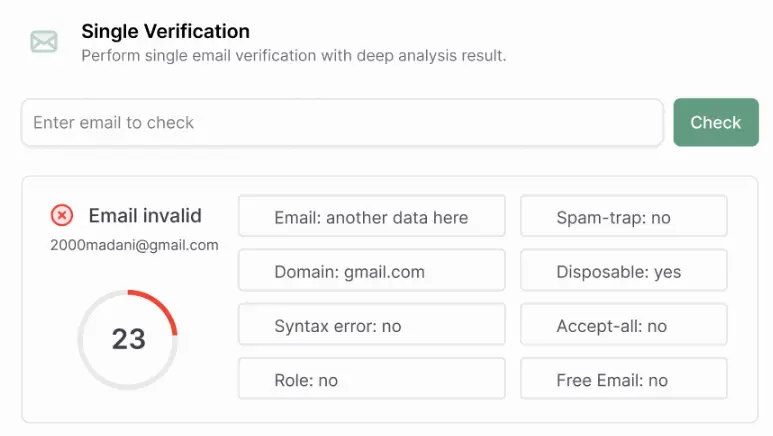Image resolution: width=773 pixels, height=436 pixels.
Task: Click the score 23 circular gauge
Action: click(x=128, y=339)
